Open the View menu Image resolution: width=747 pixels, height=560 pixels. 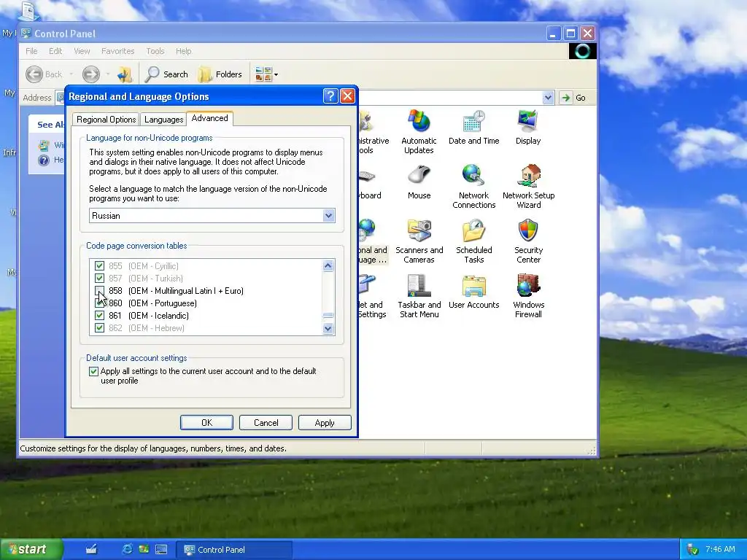[x=82, y=51]
